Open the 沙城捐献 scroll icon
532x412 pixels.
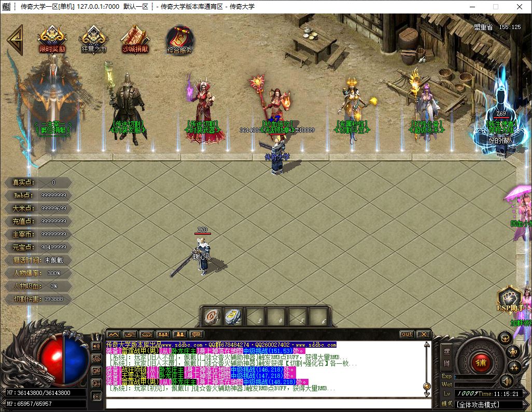pyautogui.click(x=135, y=39)
